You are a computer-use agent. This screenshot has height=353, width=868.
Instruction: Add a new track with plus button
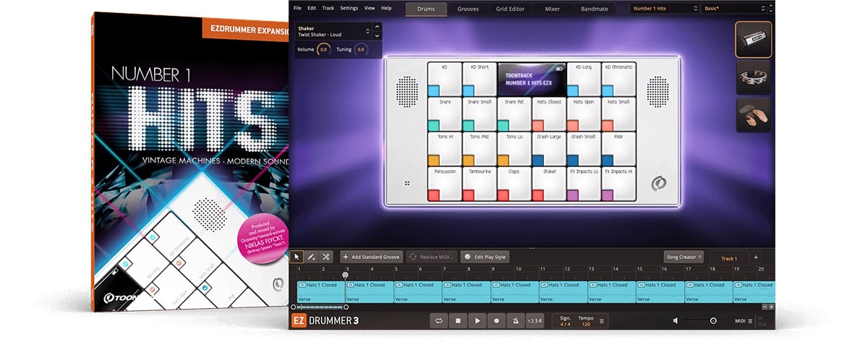[755, 257]
